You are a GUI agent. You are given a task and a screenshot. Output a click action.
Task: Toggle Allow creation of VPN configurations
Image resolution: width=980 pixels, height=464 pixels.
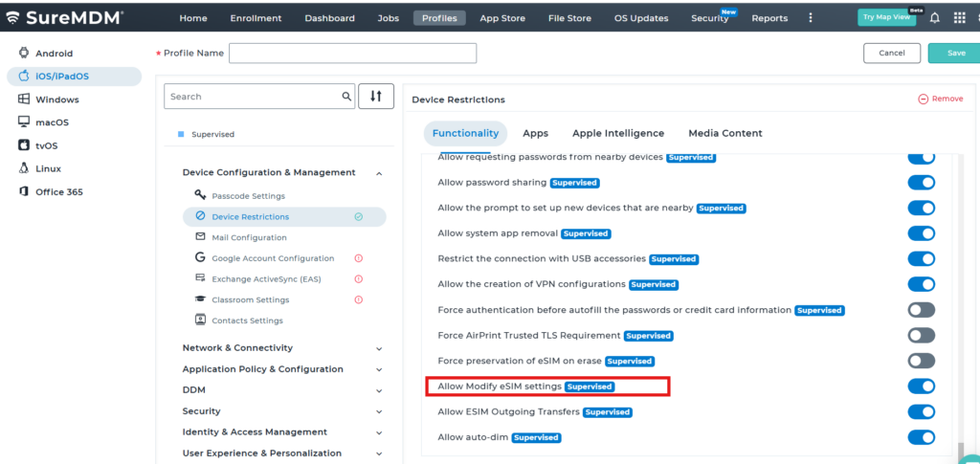coord(922,284)
